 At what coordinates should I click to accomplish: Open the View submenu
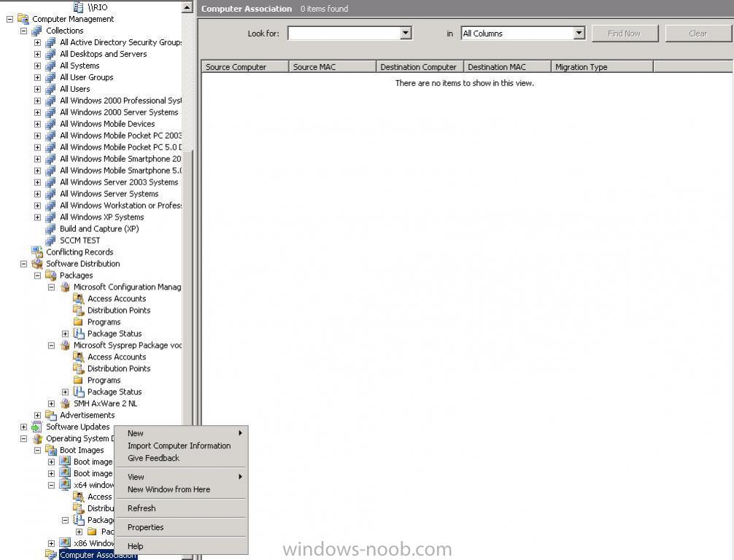[x=181, y=477]
